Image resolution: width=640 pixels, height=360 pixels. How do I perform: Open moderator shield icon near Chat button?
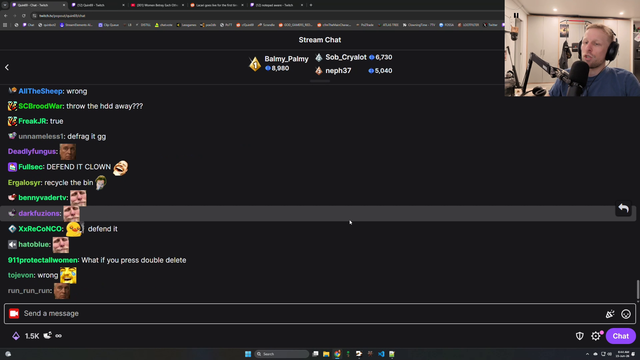[580, 336]
